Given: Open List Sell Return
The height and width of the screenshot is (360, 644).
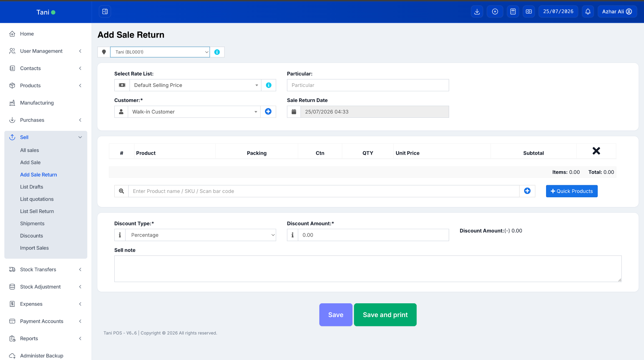Looking at the screenshot, I should [37, 211].
